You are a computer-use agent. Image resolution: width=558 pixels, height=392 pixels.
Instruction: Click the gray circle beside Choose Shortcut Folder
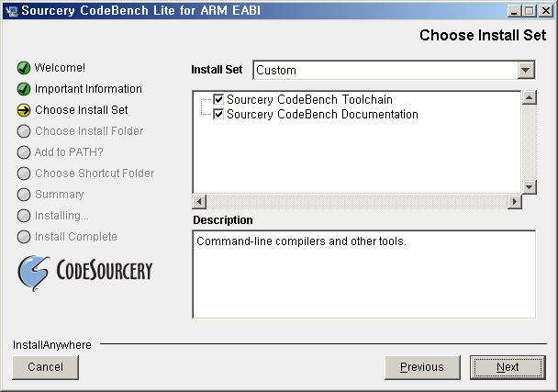(24, 174)
